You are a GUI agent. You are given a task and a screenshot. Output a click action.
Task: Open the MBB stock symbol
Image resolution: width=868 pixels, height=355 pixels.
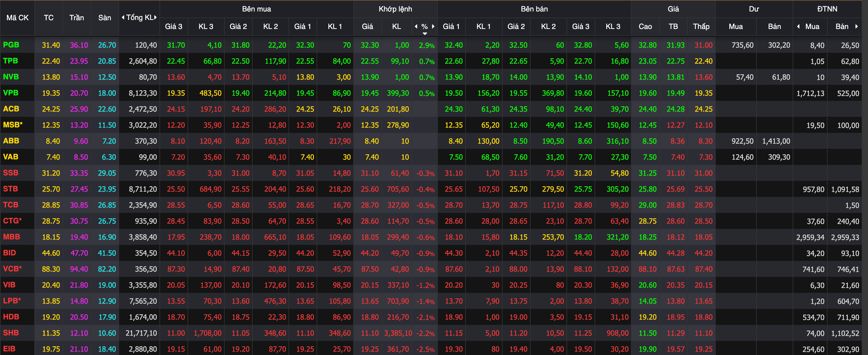(11, 237)
